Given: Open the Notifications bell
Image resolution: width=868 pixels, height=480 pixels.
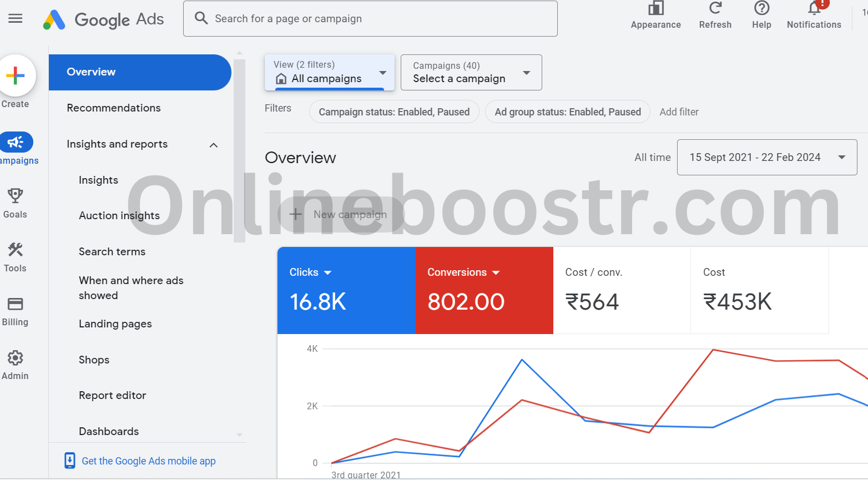Looking at the screenshot, I should [814, 9].
